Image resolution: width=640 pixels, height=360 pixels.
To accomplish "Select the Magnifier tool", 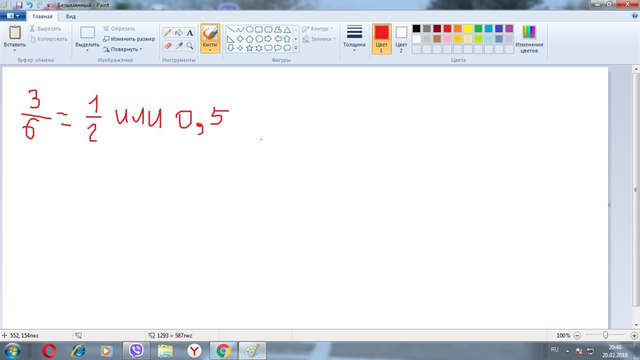I will coord(190,46).
